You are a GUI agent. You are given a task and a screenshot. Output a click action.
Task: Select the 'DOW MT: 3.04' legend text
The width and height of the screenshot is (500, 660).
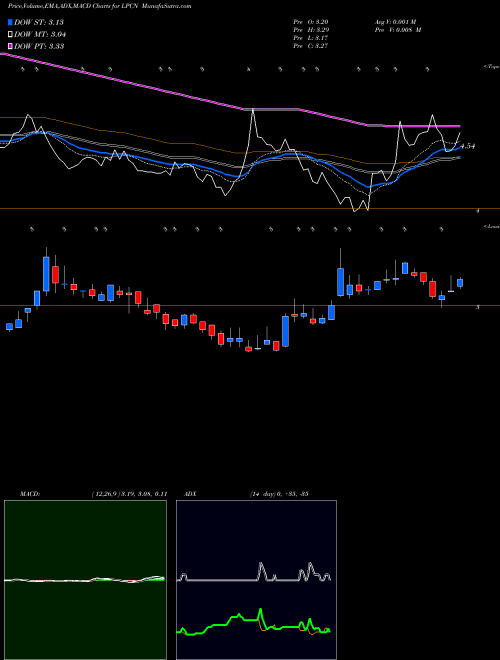tap(40, 35)
